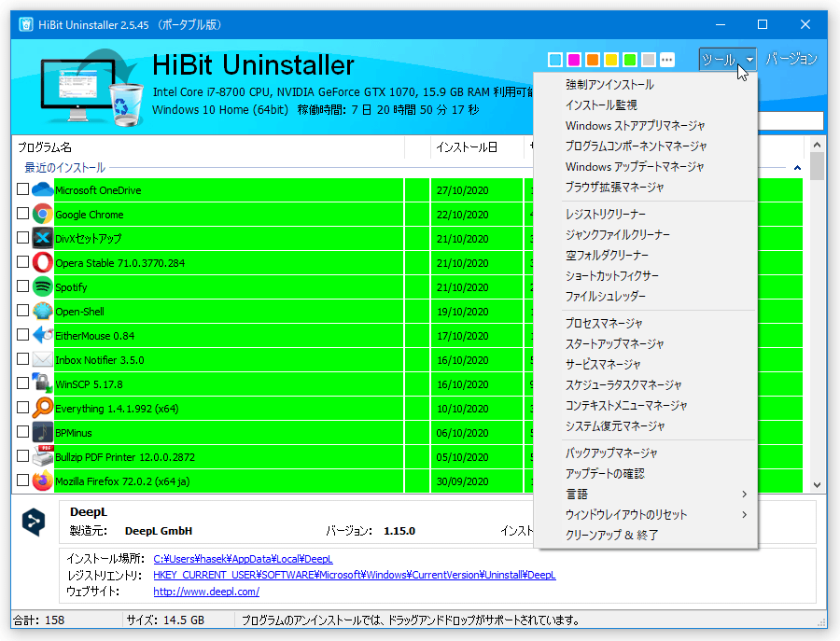The height and width of the screenshot is (641, 840).
Task: Open スタートアップマネージャ
Action: pos(646,343)
